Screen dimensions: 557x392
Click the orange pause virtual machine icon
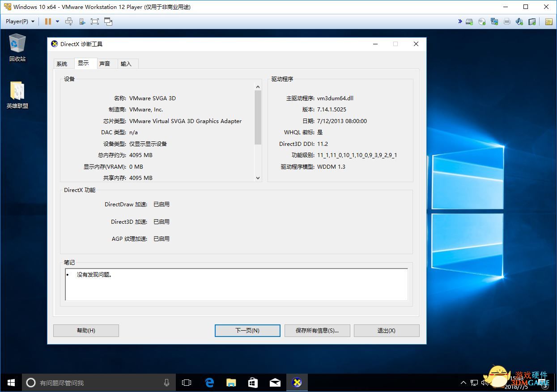[x=48, y=21]
